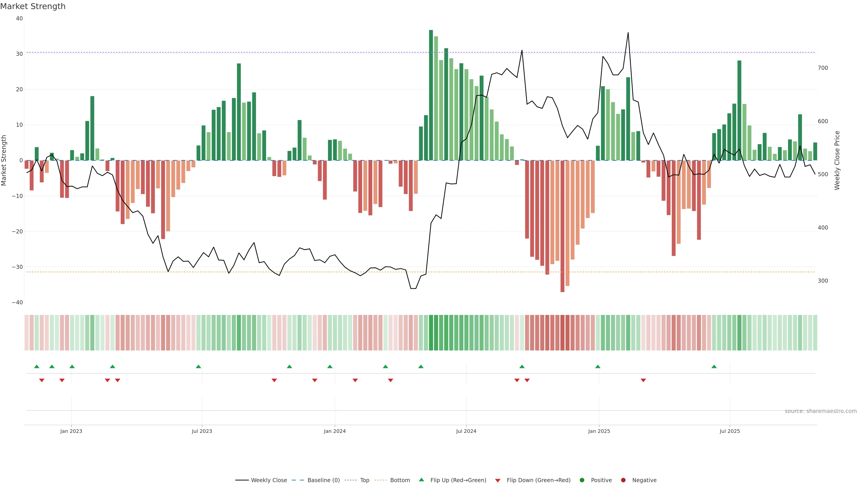
Task: Click the tallest dark green strength bar
Action: pos(431,94)
